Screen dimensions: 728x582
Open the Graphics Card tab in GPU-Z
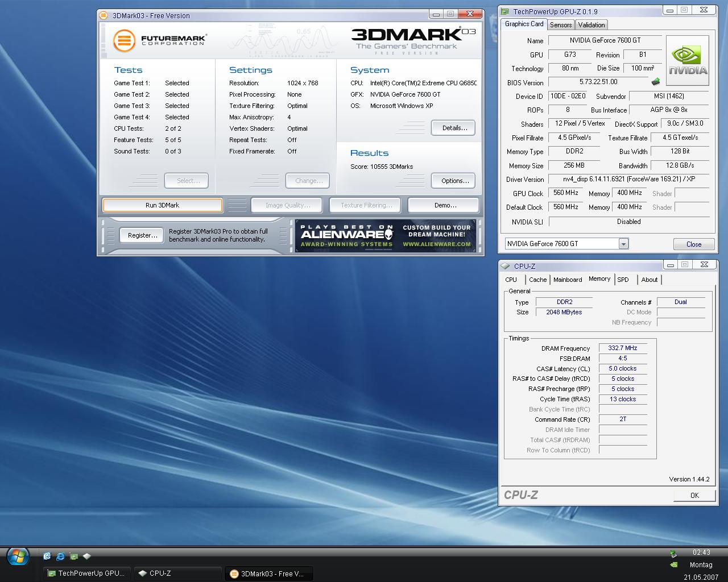coord(524,24)
